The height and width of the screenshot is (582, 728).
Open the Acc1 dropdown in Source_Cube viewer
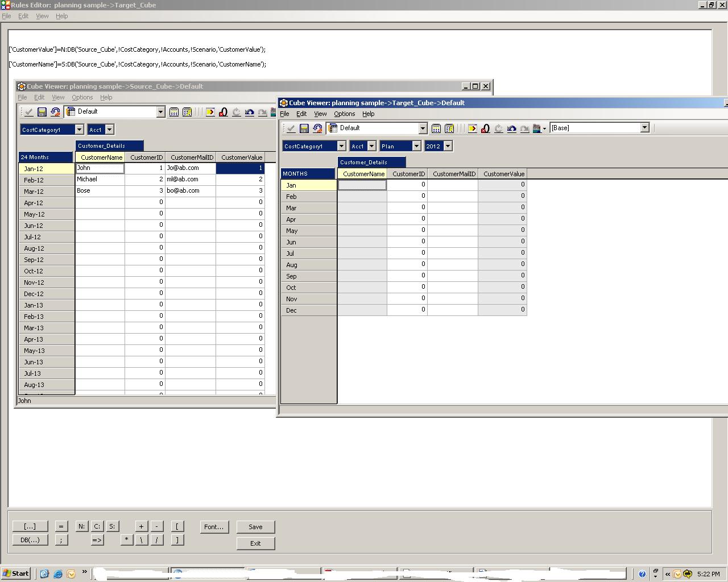click(x=110, y=130)
